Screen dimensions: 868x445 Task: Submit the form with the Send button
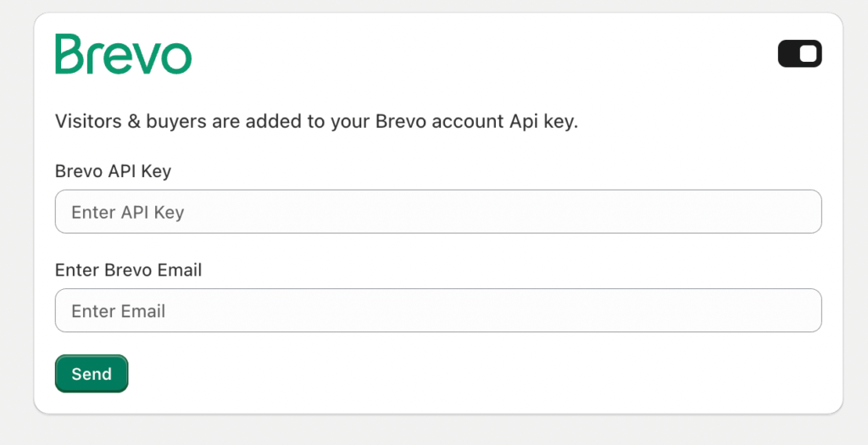click(92, 374)
